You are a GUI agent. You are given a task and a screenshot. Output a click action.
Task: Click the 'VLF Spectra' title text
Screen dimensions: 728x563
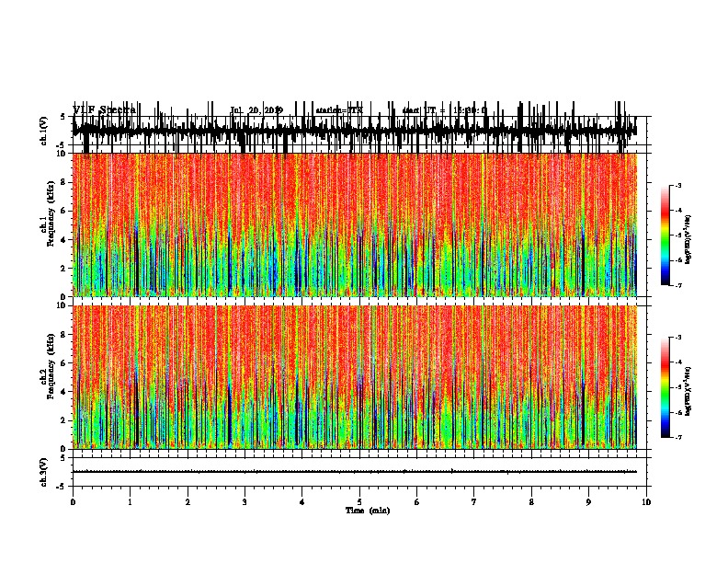[105, 110]
